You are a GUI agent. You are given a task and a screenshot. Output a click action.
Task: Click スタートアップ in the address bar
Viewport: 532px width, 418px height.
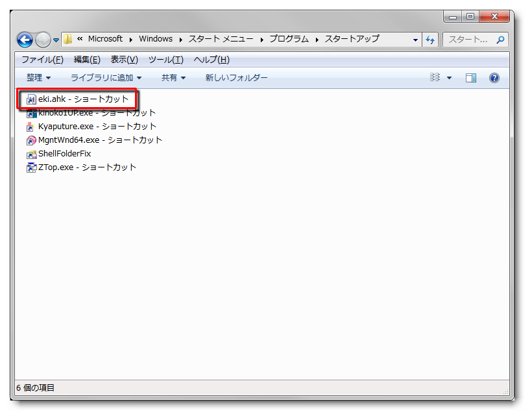[352, 39]
